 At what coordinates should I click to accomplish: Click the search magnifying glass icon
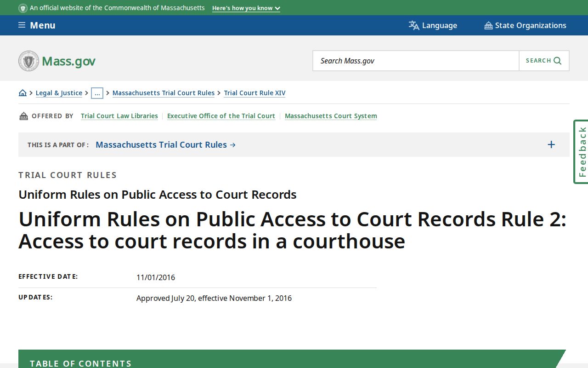click(x=557, y=61)
